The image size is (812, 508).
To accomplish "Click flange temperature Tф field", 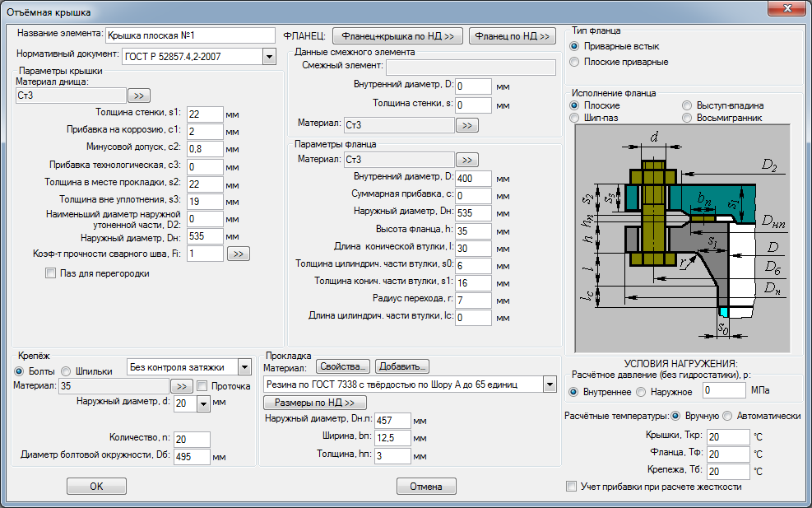I will tap(729, 454).
